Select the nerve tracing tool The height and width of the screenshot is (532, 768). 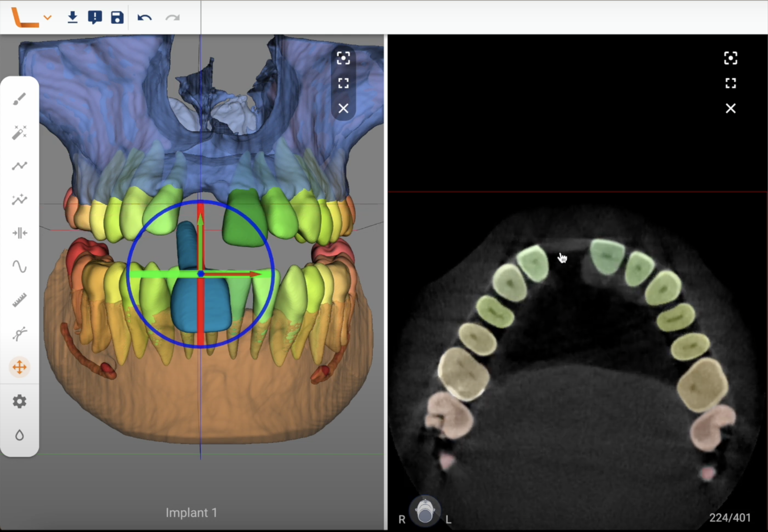[19, 334]
